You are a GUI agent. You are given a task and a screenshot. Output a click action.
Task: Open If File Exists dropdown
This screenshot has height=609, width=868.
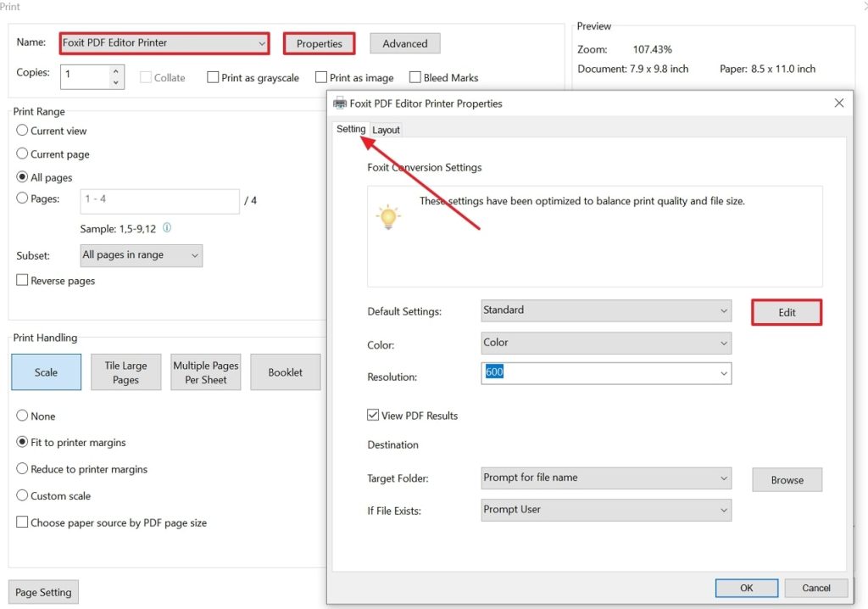(x=606, y=510)
